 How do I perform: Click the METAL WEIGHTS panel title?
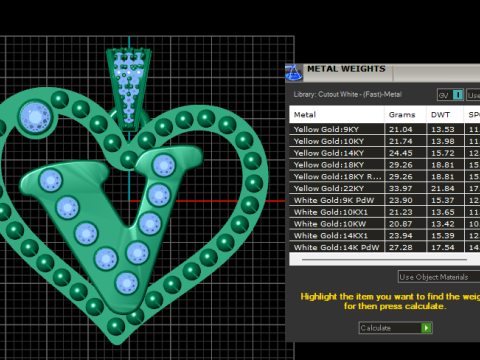(x=346, y=69)
